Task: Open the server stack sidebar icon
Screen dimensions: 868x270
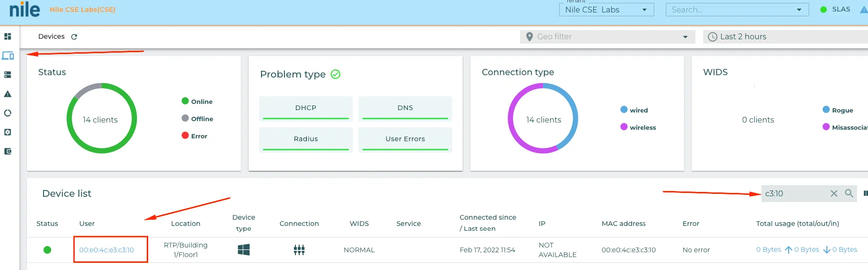Action: pos(8,75)
